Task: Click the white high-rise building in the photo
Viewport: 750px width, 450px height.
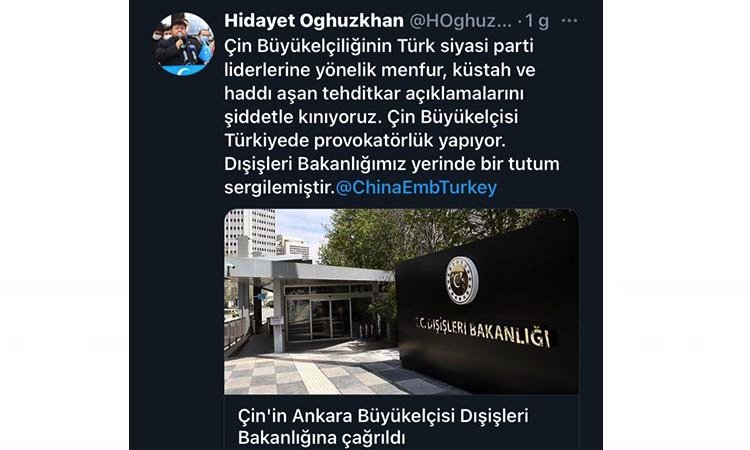Action: [250, 233]
